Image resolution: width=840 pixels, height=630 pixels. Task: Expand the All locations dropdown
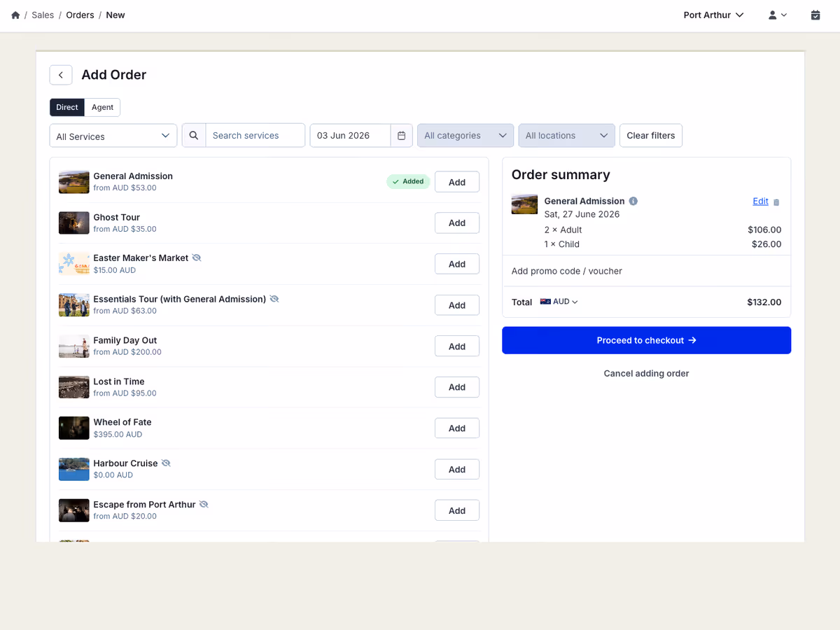pos(567,135)
